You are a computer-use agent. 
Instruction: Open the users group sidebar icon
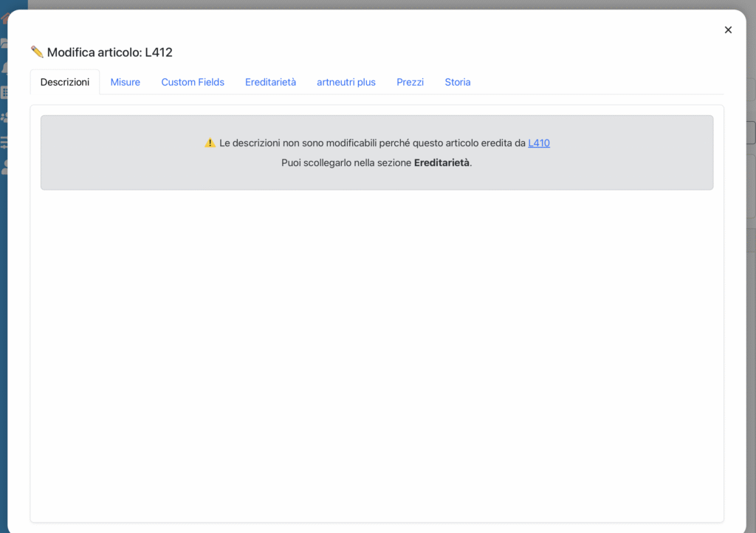pos(4,117)
